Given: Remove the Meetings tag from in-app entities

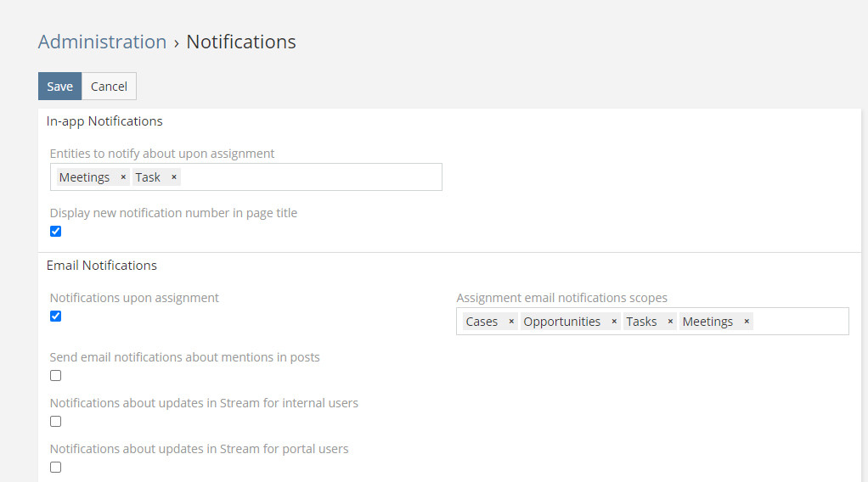Looking at the screenshot, I should click(x=123, y=177).
